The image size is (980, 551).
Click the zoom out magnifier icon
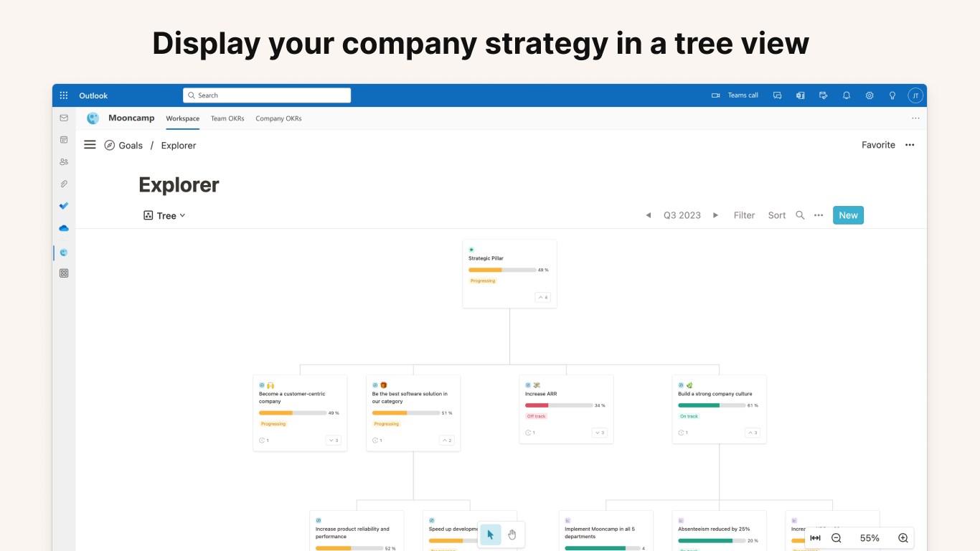(837, 538)
